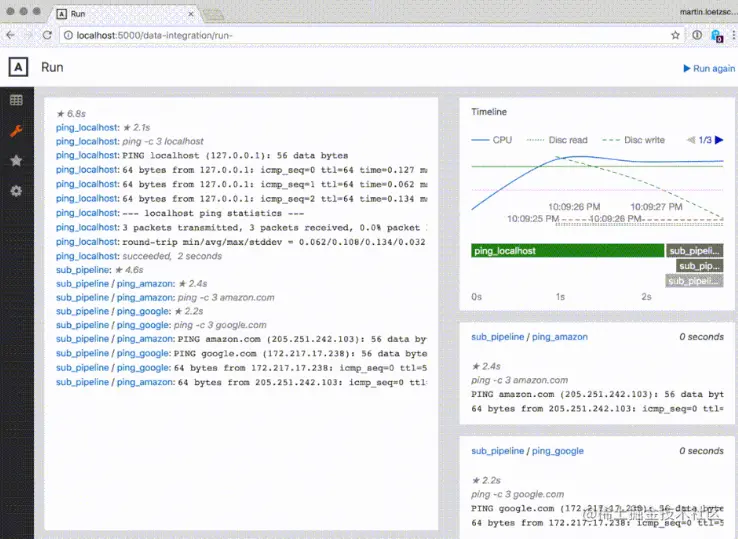Toggle Disc read series in chart legend
This screenshot has height=539, width=738.
pos(557,140)
